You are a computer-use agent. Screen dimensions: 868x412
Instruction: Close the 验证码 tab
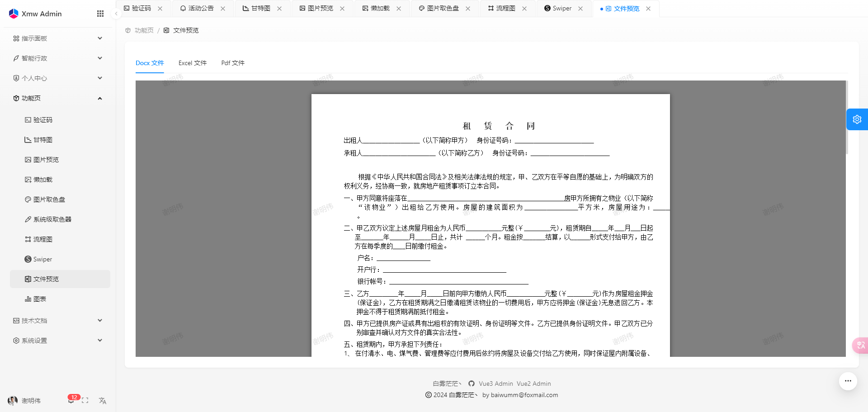coord(160,9)
